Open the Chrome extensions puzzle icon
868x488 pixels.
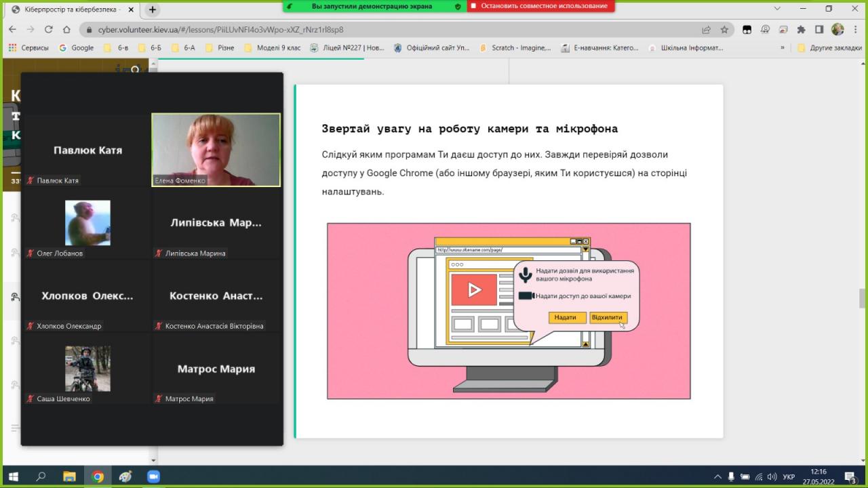click(801, 30)
